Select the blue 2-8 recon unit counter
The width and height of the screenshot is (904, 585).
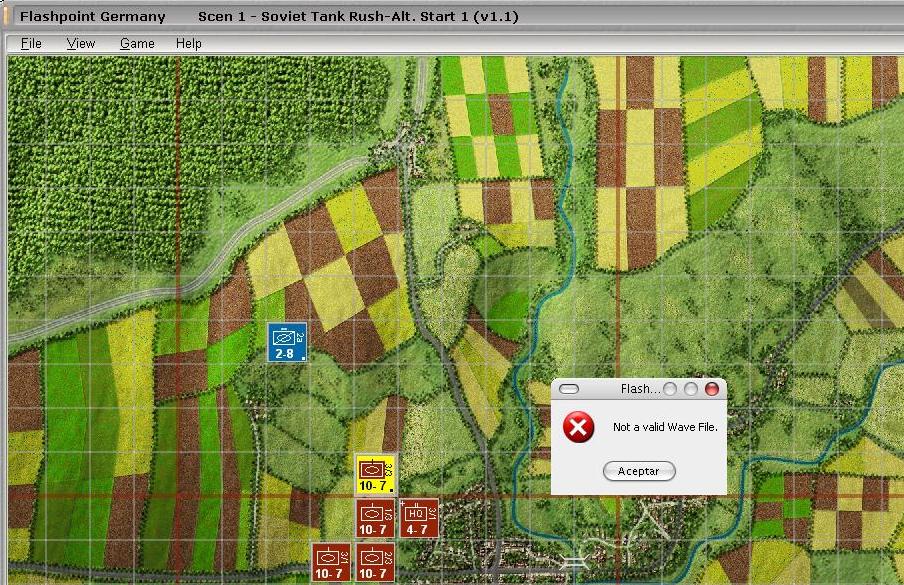pyautogui.click(x=287, y=342)
